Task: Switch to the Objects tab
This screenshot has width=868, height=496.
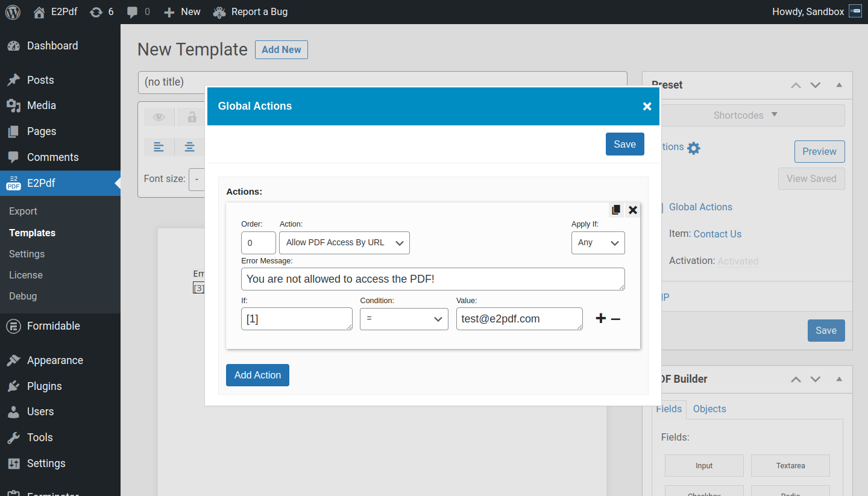Action: click(x=709, y=409)
